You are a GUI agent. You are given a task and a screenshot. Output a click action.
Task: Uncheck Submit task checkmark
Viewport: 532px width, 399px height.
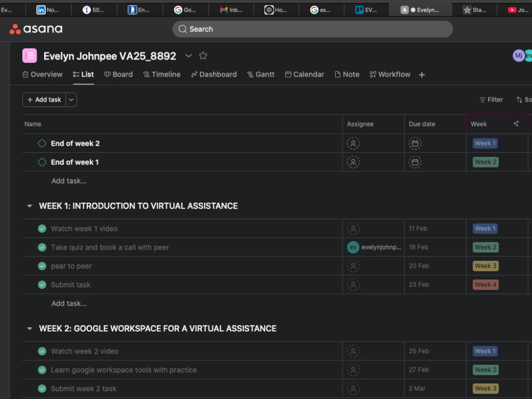click(x=42, y=285)
